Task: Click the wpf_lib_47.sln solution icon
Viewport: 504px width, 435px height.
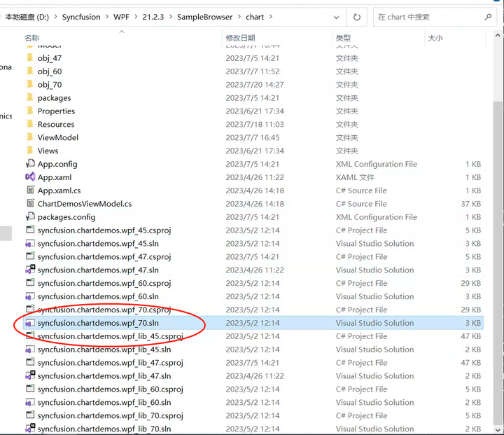Action: tap(30, 375)
